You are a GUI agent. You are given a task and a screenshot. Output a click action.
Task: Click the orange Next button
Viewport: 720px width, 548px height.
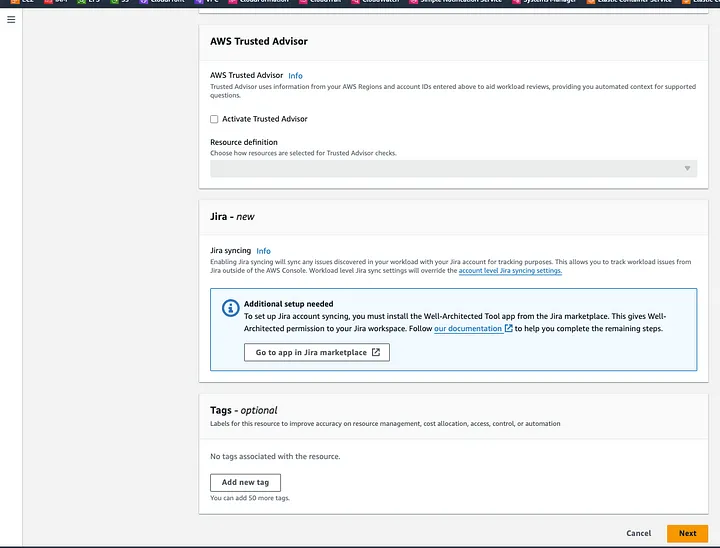(x=687, y=533)
